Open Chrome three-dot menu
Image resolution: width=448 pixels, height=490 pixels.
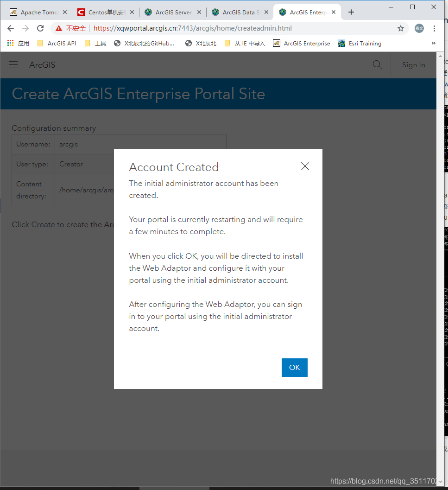434,28
